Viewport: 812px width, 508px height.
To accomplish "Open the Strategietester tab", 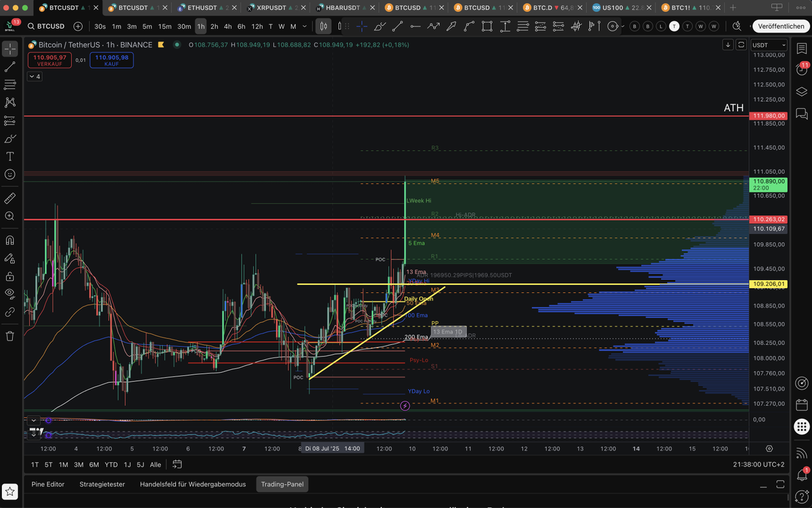I will (x=102, y=484).
